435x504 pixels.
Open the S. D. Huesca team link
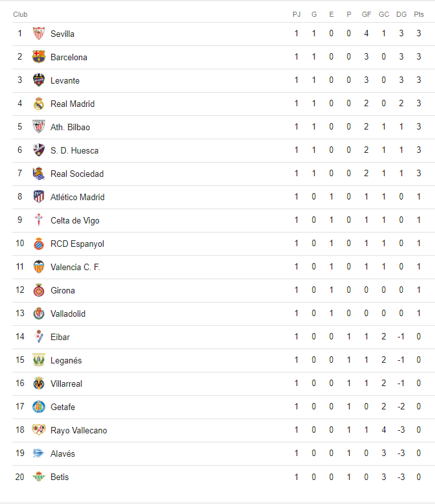coord(74,150)
